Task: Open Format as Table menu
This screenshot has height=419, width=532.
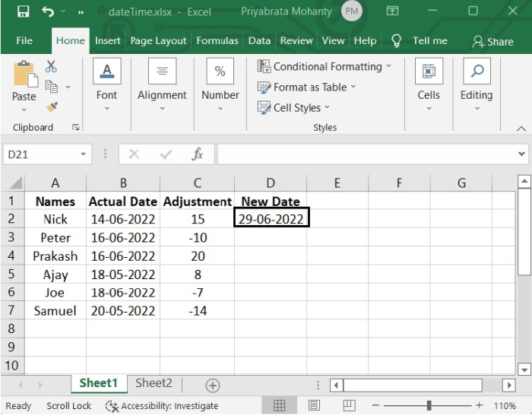Action: [307, 87]
